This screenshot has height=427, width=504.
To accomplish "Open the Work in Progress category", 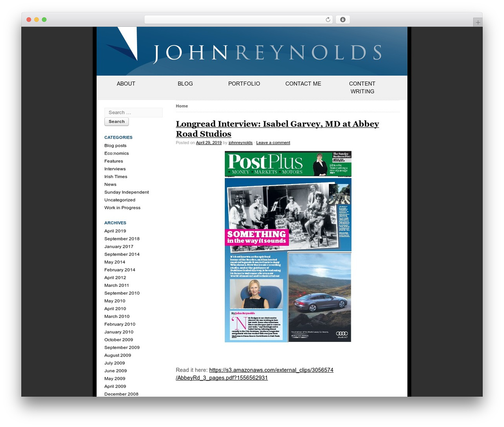I will [122, 208].
